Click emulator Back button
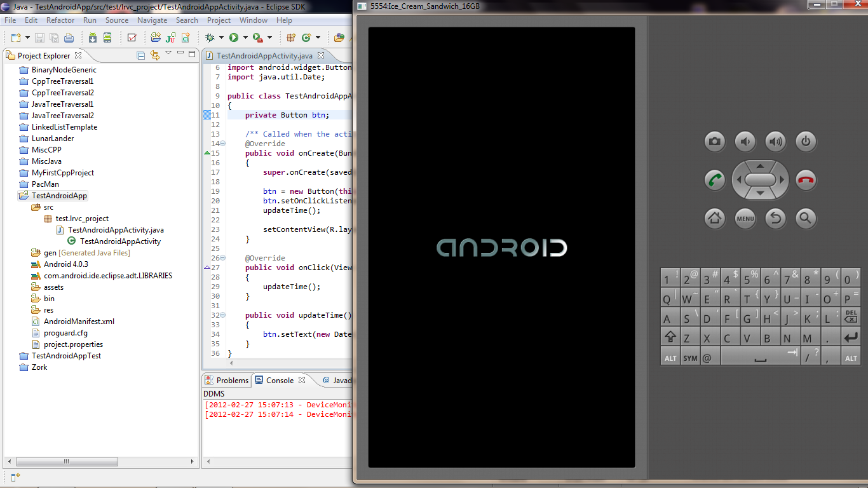868x488 pixels. [775, 219]
